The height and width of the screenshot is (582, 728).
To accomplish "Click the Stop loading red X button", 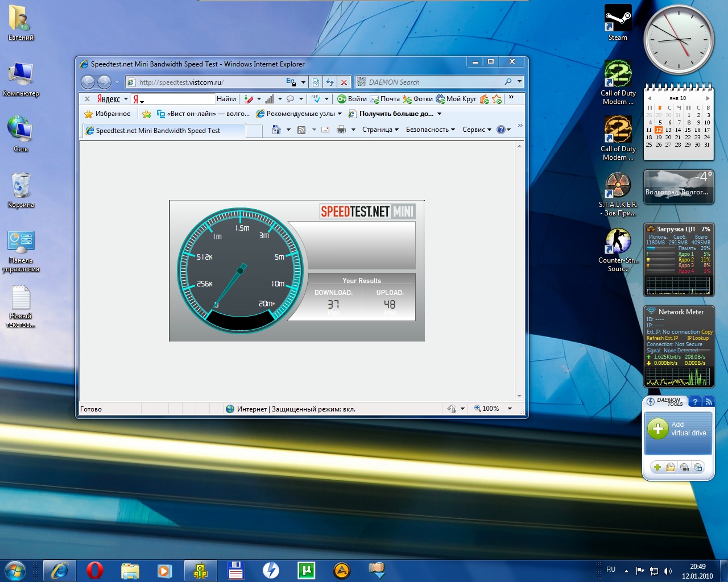I will point(344,82).
